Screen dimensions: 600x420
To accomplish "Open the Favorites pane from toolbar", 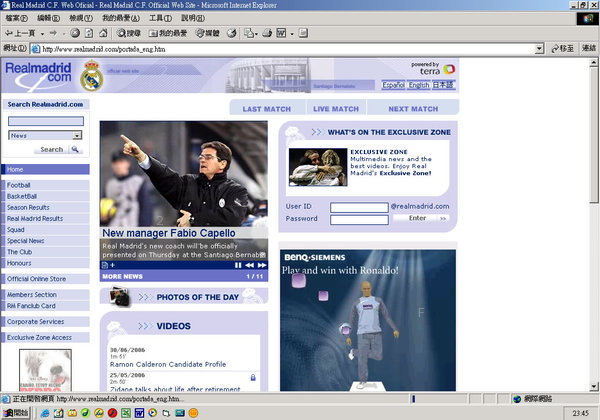I will tap(168, 33).
